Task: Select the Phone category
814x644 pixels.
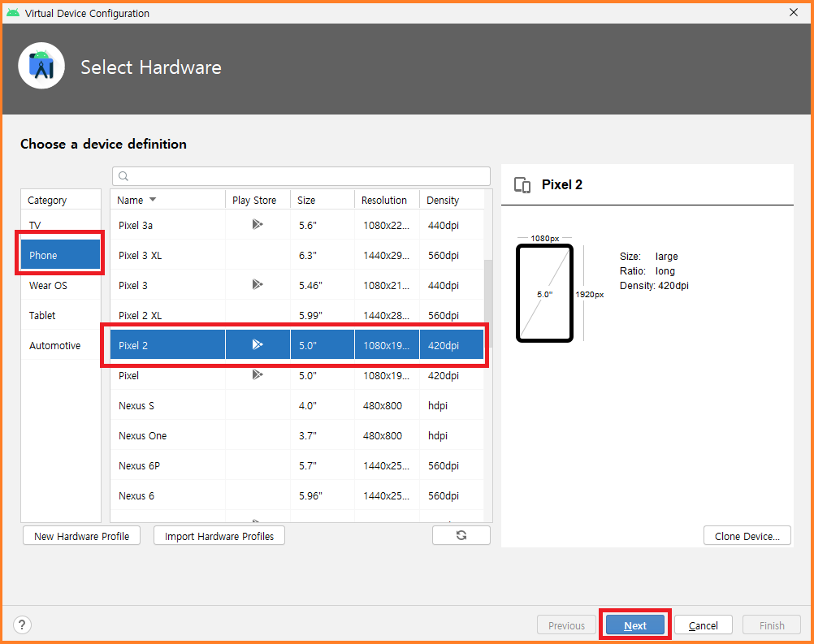Action: (x=61, y=255)
